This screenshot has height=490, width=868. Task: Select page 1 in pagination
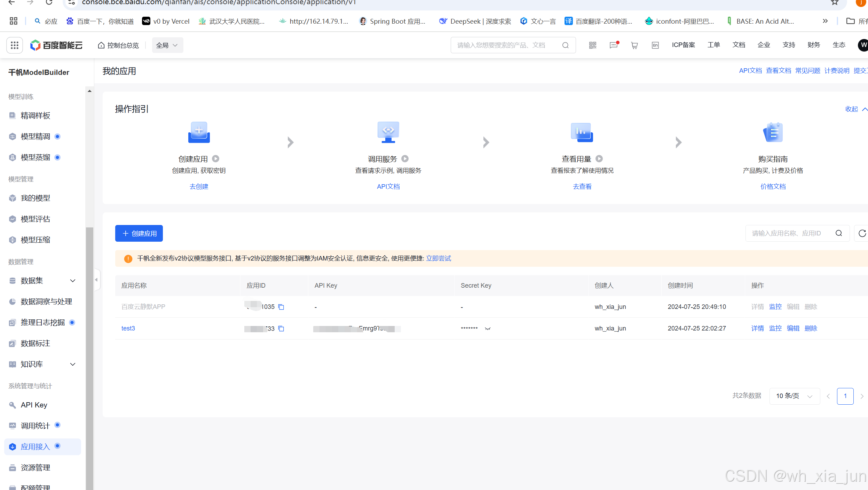tap(845, 396)
